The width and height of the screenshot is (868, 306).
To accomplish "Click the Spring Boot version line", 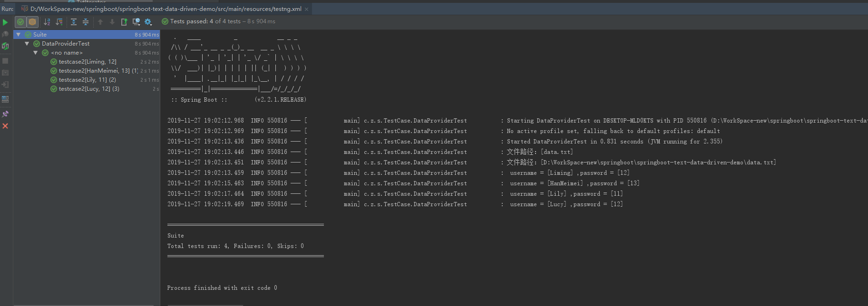I will 239,100.
